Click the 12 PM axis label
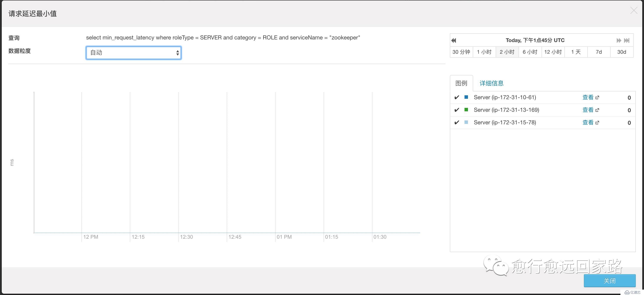 [90, 237]
